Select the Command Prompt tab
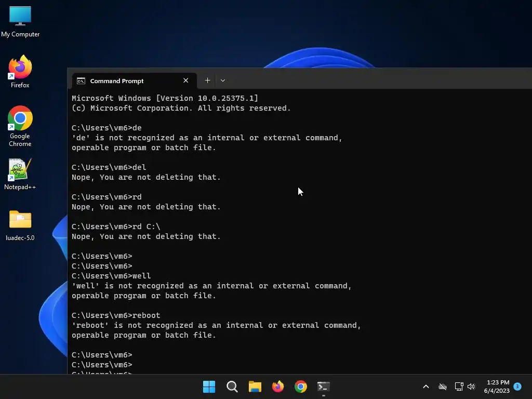 (x=135, y=81)
